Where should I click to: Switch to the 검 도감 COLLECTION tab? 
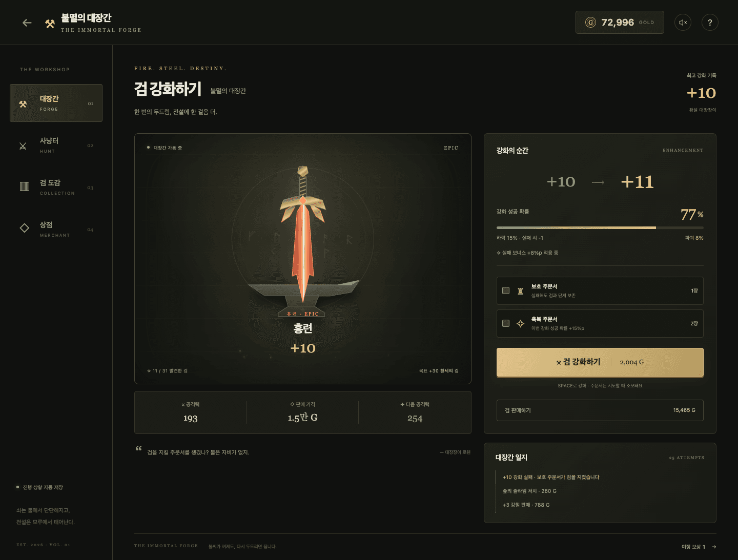point(56,187)
